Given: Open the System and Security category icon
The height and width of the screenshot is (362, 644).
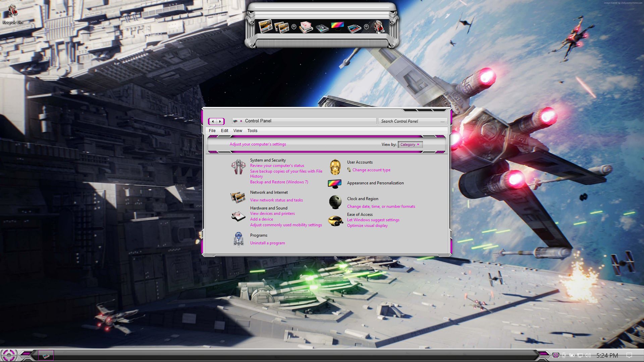Looking at the screenshot, I should pos(238,167).
